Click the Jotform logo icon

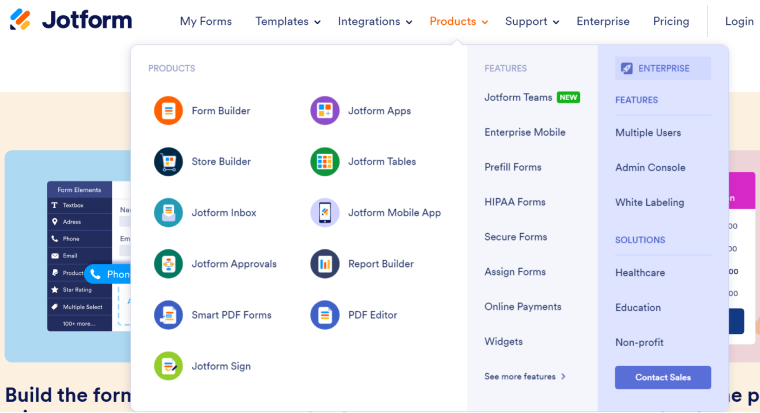(20, 20)
